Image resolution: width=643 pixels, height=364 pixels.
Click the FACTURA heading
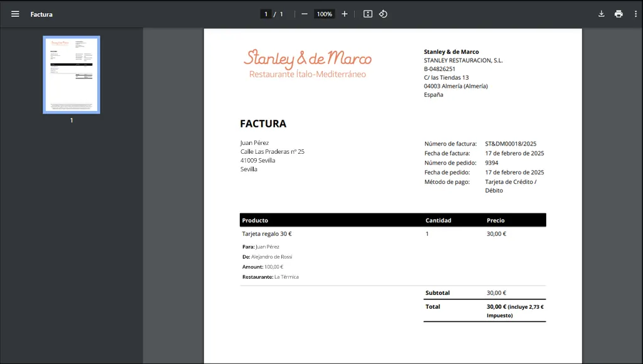pyautogui.click(x=263, y=124)
